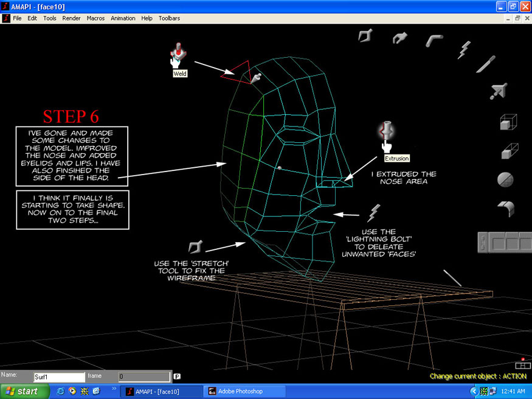This screenshot has width=532, height=399.
Task: Pick the lightning bolt tool in the top-right palette
Action: pyautogui.click(x=464, y=49)
